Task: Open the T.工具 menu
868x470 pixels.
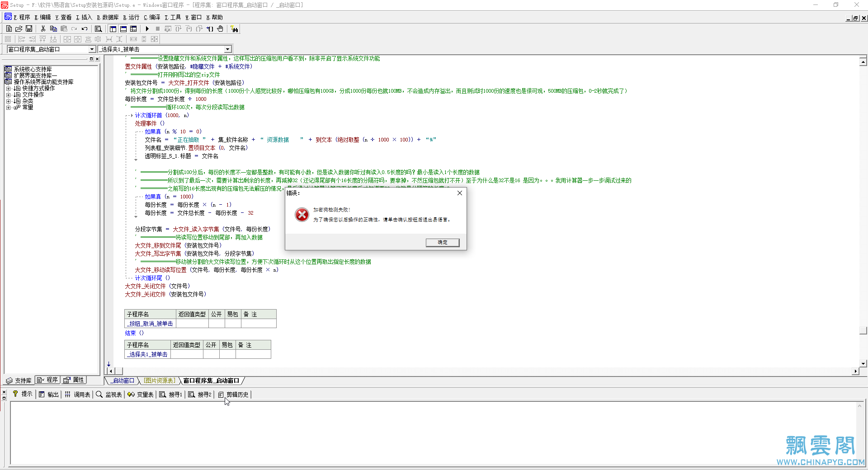Action: click(x=173, y=18)
